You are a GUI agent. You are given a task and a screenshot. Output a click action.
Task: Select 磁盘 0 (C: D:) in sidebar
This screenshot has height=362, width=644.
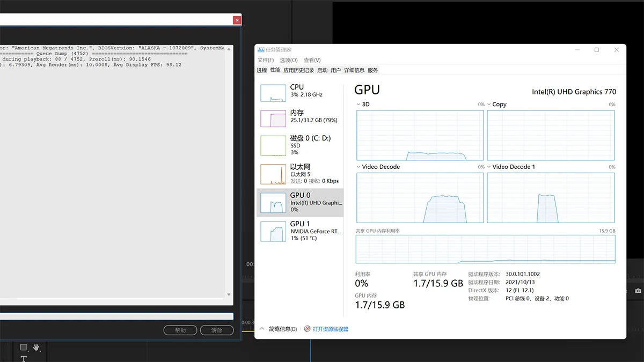[300, 145]
